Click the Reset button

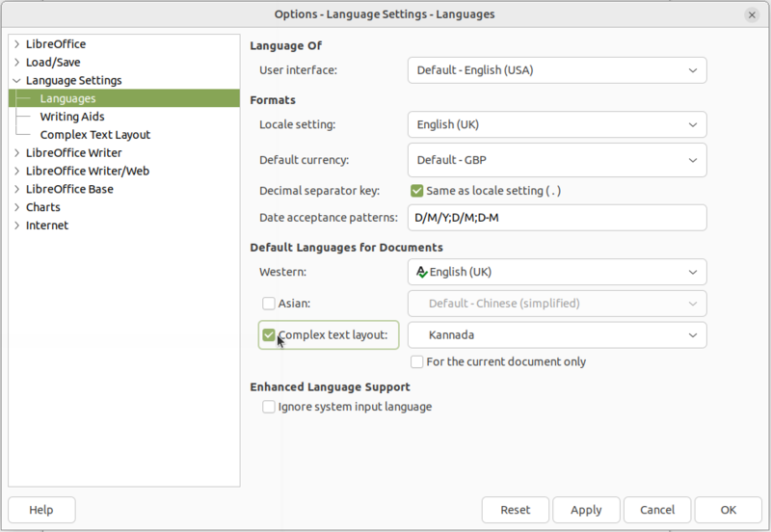[x=516, y=510]
